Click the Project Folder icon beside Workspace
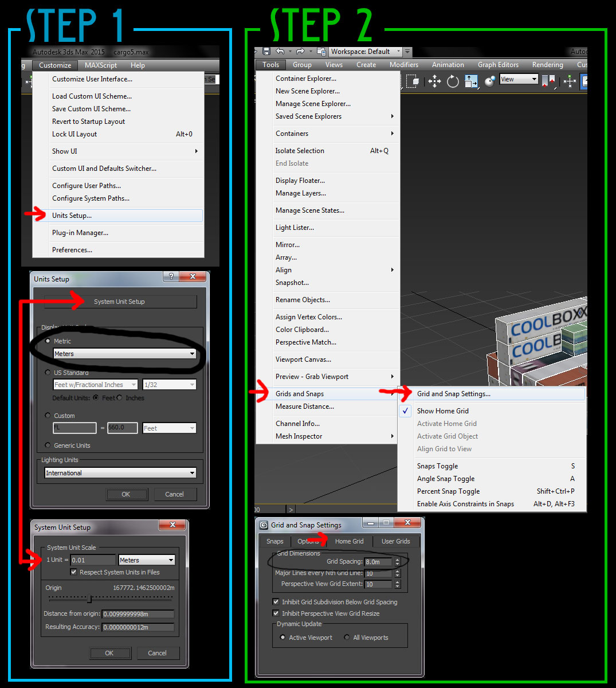This screenshot has width=616, height=688. pyautogui.click(x=321, y=52)
